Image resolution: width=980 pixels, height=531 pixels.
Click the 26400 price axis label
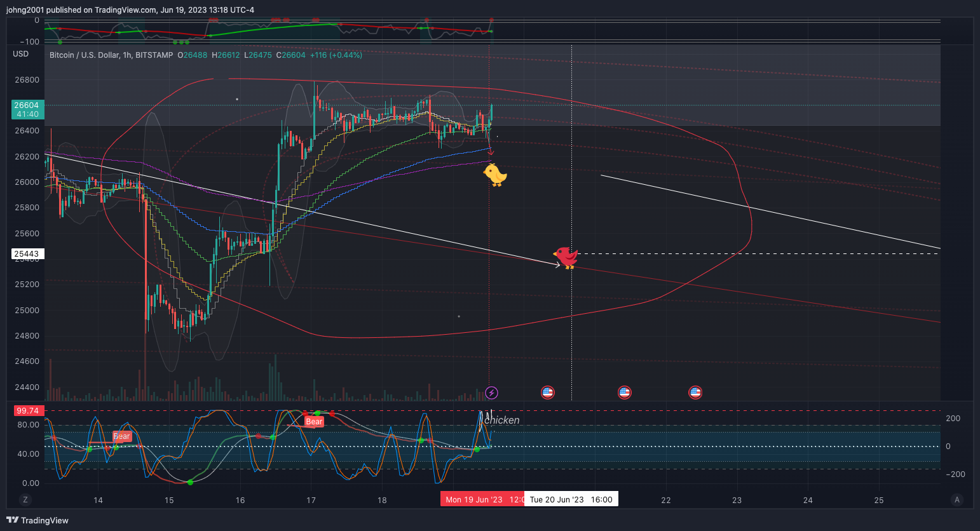27,131
